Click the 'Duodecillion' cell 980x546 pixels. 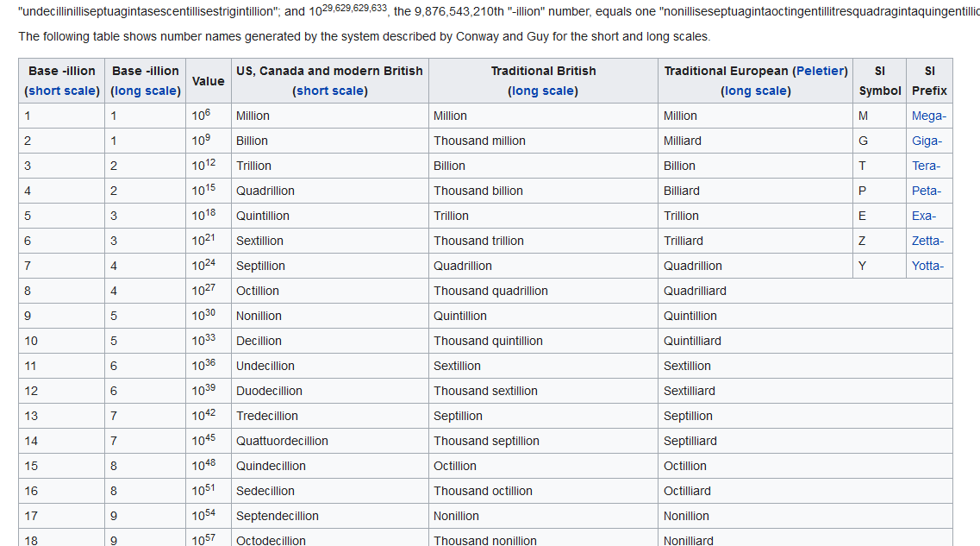coord(330,391)
